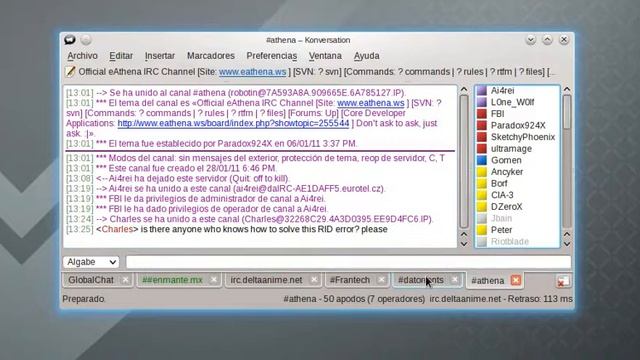
Task: Click the blue icon next to Gomen
Action: click(x=482, y=160)
